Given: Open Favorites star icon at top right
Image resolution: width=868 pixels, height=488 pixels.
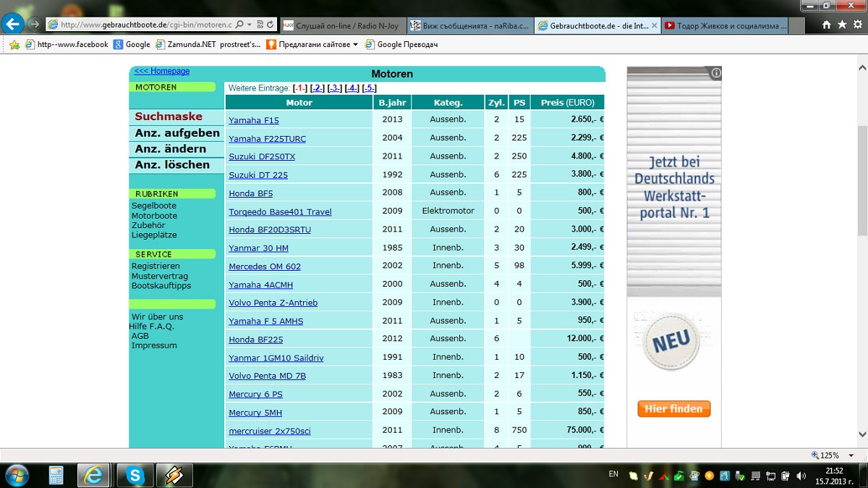Looking at the screenshot, I should 842,25.
